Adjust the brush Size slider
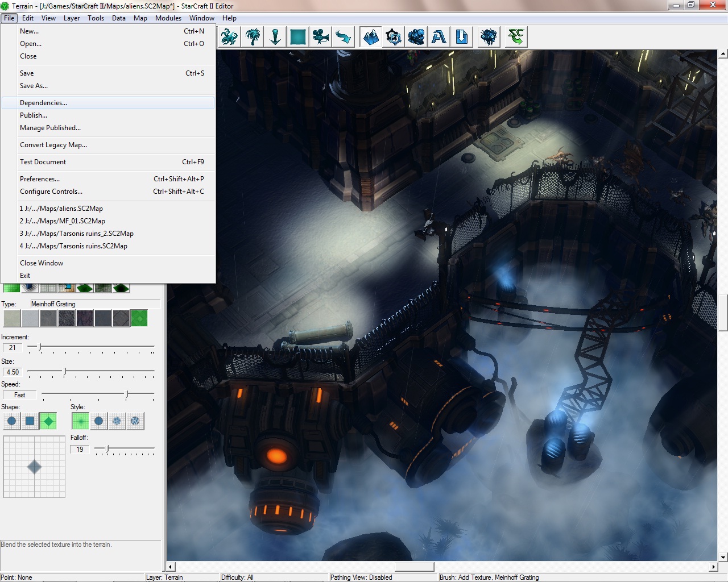 [x=65, y=372]
